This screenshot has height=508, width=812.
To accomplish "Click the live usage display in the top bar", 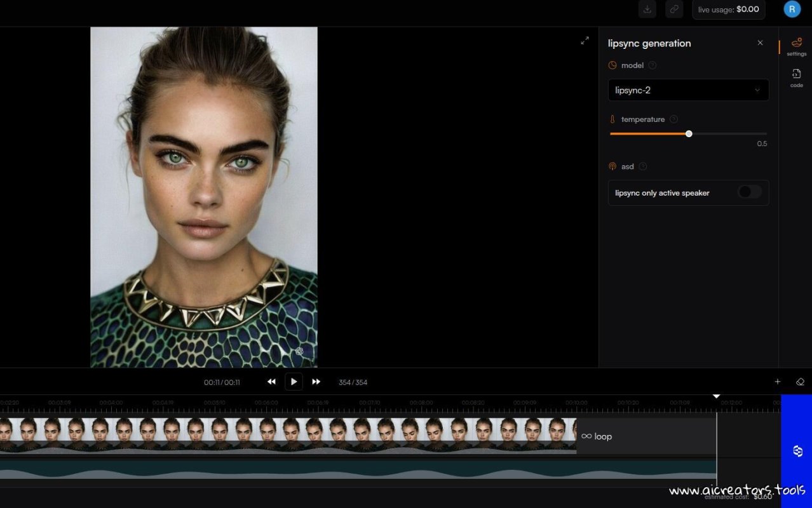I will 728,9.
